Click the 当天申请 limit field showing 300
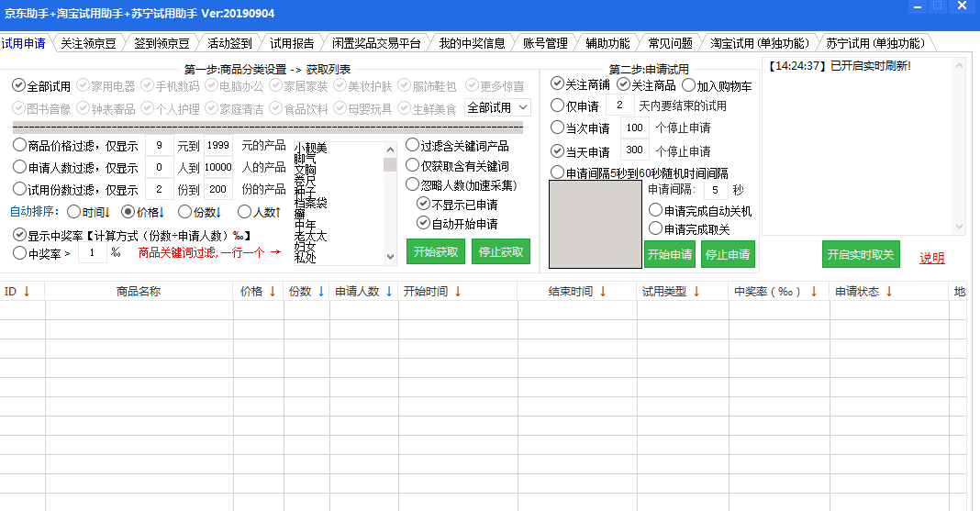 (634, 150)
